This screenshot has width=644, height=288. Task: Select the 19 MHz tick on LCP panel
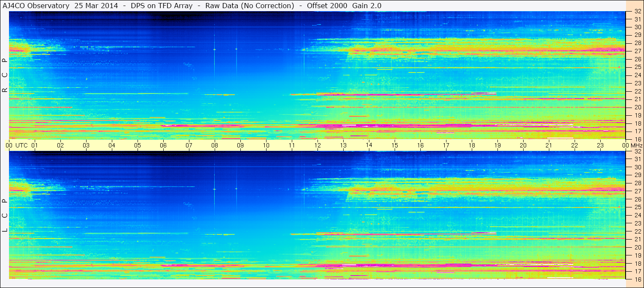(637, 255)
